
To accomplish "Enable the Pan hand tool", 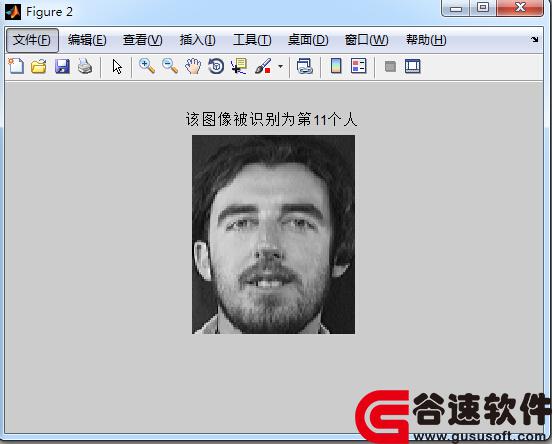I will [x=193, y=66].
